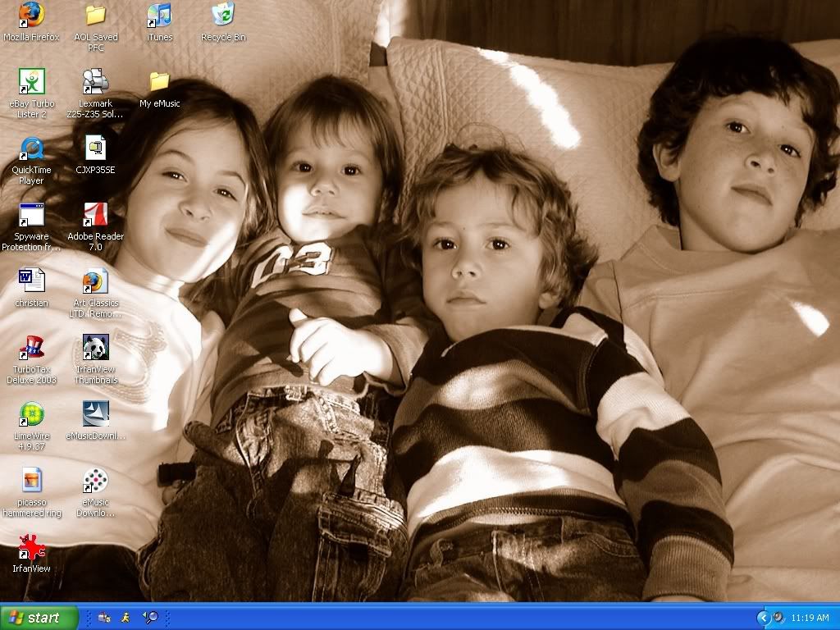Viewport: 840px width, 630px height.
Task: Open the volume control in the system tray
Action: click(x=777, y=617)
